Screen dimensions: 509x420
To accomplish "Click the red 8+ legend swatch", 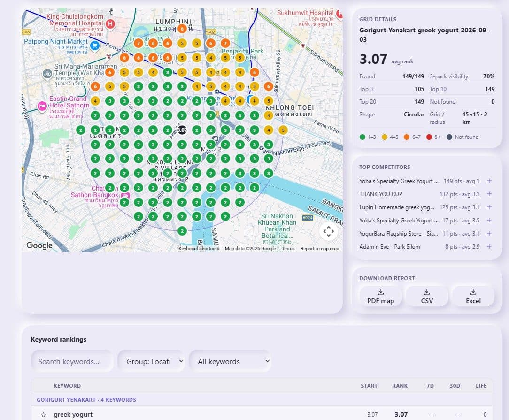I will pos(429,137).
